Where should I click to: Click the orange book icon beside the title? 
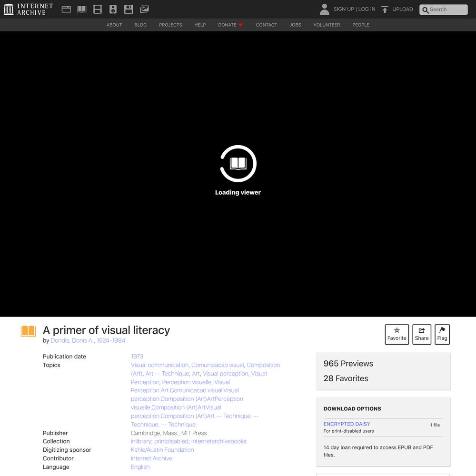coord(28,331)
